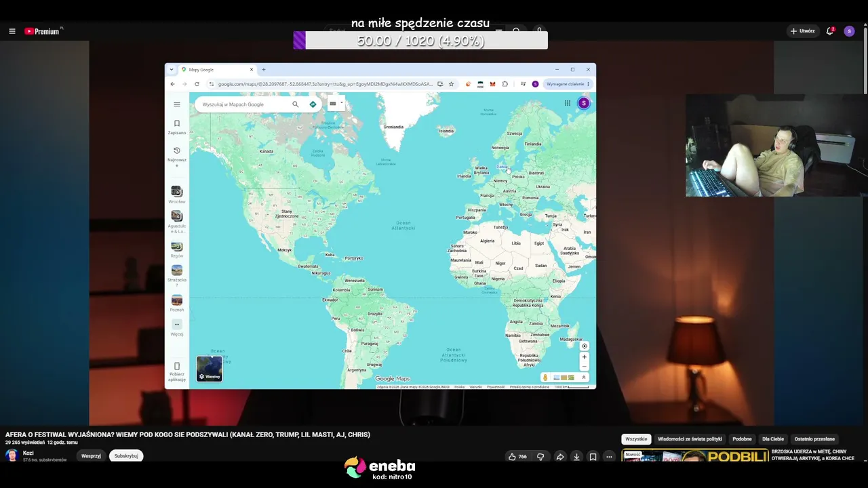Open the Google Maps hamburger menu
868x488 pixels.
click(177, 104)
